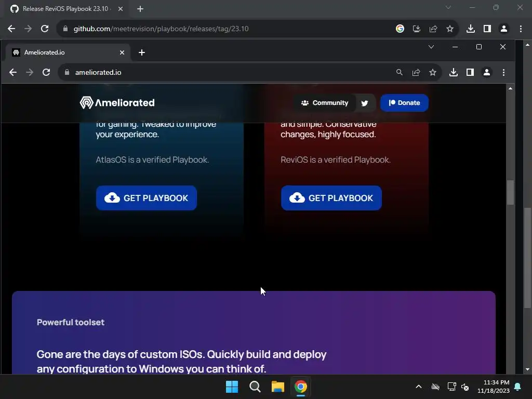Open the notification bell in the taskbar
Screen dimensions: 532x399
coord(517,387)
